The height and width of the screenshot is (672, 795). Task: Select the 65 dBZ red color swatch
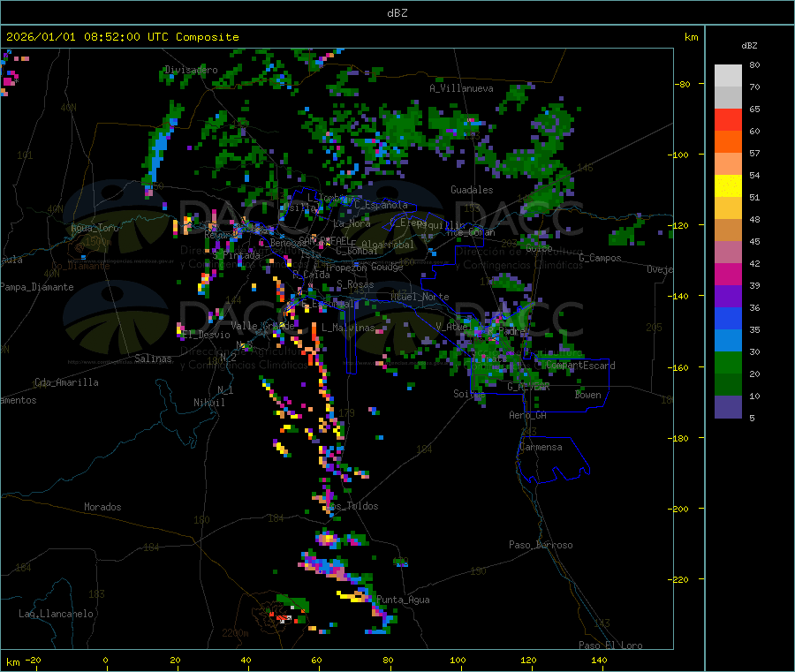(x=728, y=119)
